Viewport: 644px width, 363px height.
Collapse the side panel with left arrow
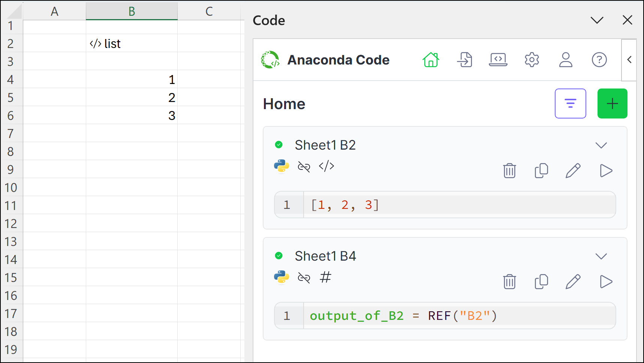629,60
